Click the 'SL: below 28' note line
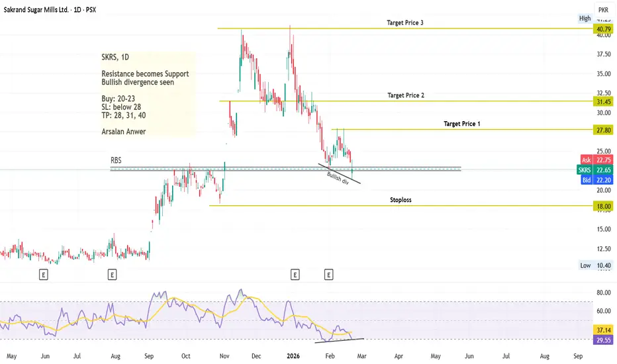Screen dimensions: 617x364 (121, 107)
